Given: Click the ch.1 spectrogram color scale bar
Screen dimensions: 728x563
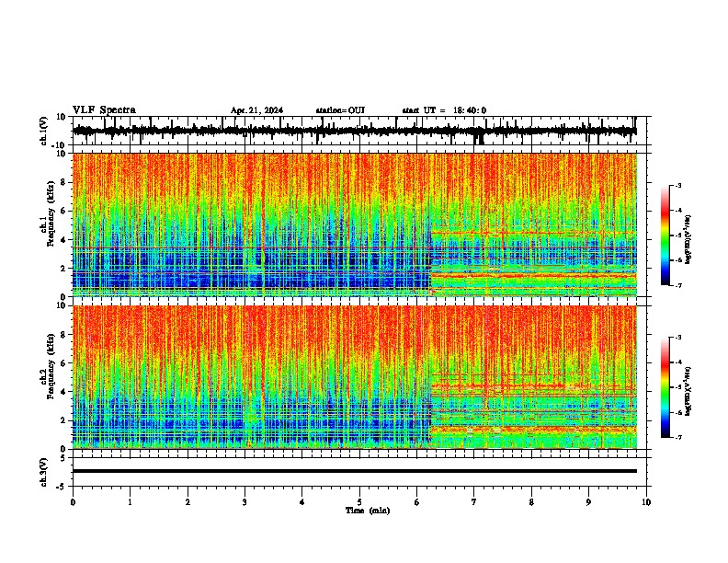Looking at the screenshot, I should 665,236.
